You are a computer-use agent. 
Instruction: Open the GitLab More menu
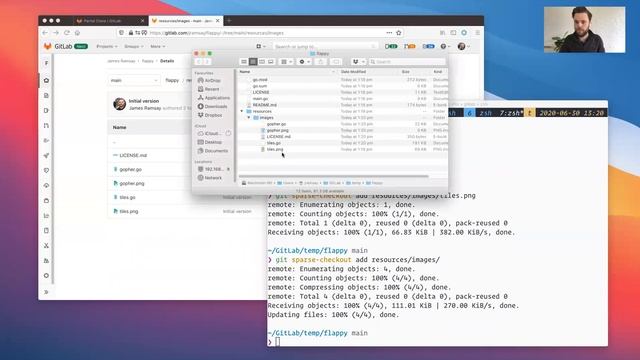click(x=158, y=47)
